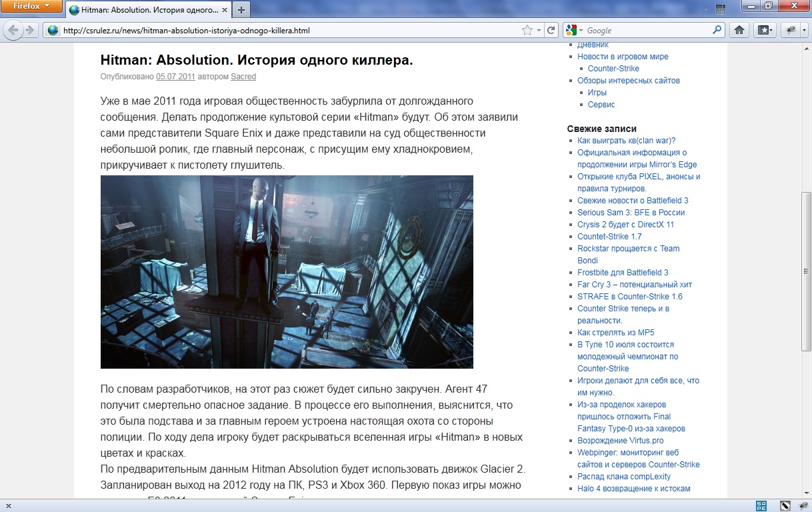Open the home page with the house icon
Image resolution: width=812 pixels, height=512 pixels.
[x=739, y=31]
